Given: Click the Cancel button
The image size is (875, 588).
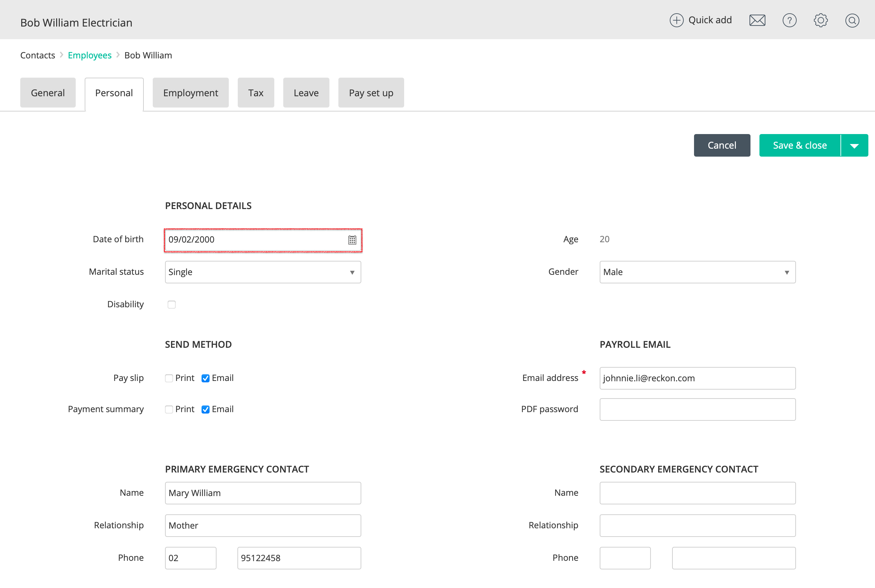Looking at the screenshot, I should tap(722, 145).
